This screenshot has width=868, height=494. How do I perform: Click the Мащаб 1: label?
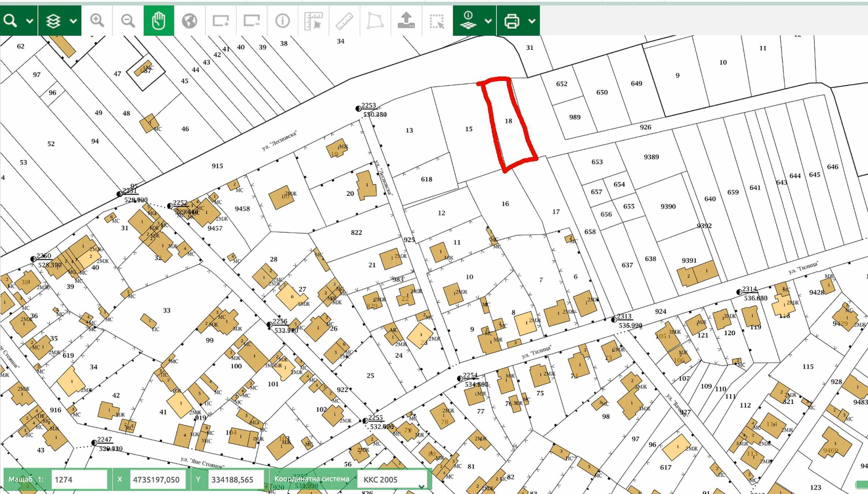coord(26,479)
